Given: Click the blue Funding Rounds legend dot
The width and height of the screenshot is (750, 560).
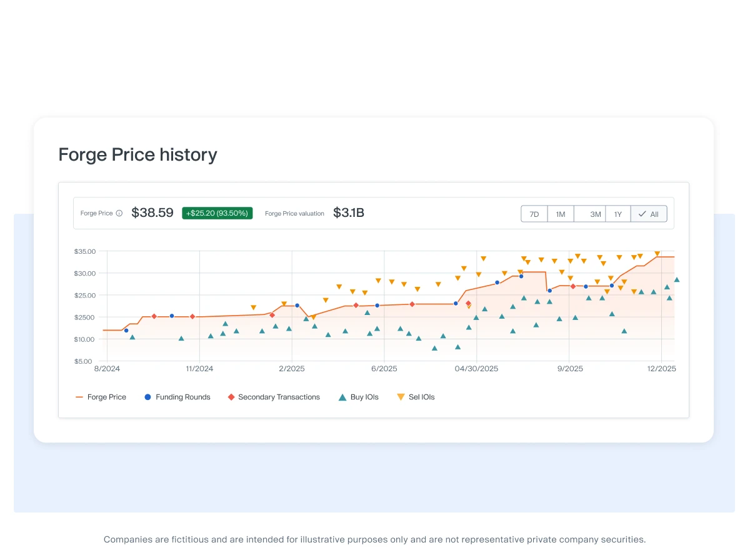Looking at the screenshot, I should pyautogui.click(x=148, y=397).
